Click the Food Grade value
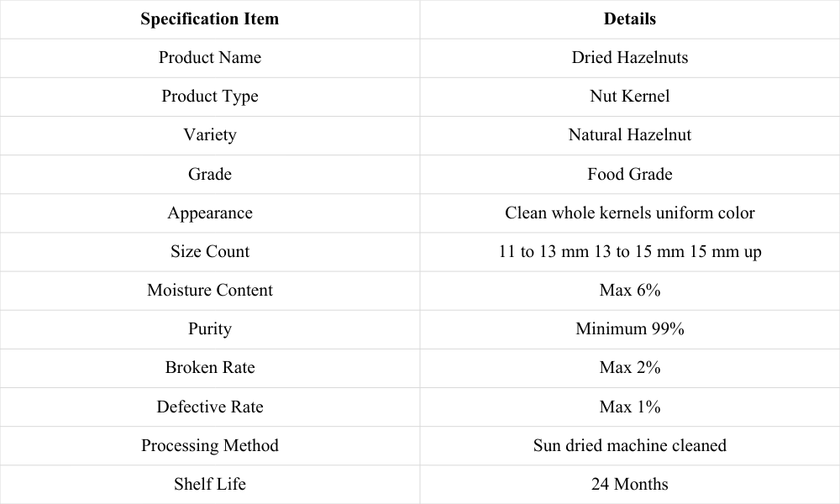The image size is (840, 504). [629, 174]
